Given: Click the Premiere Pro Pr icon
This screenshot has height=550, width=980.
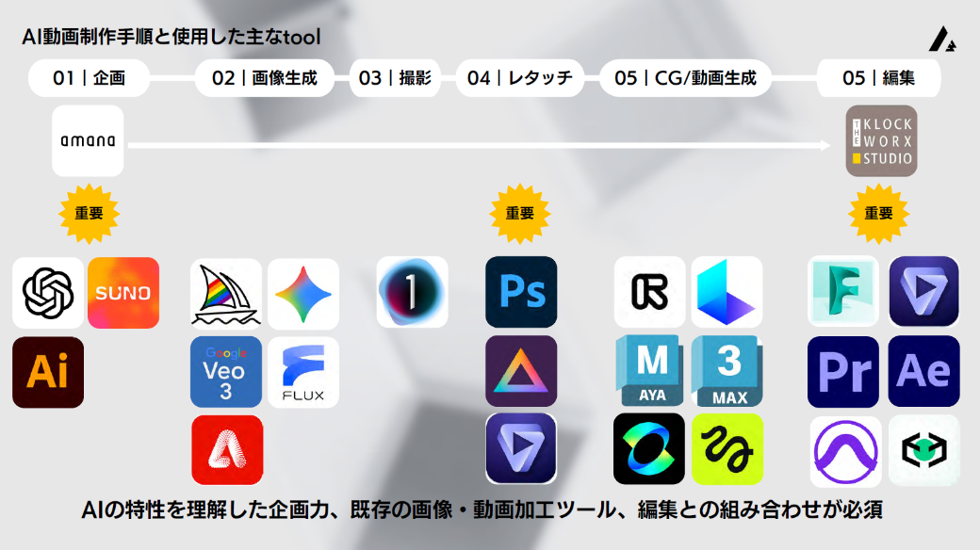Looking at the screenshot, I should (843, 372).
